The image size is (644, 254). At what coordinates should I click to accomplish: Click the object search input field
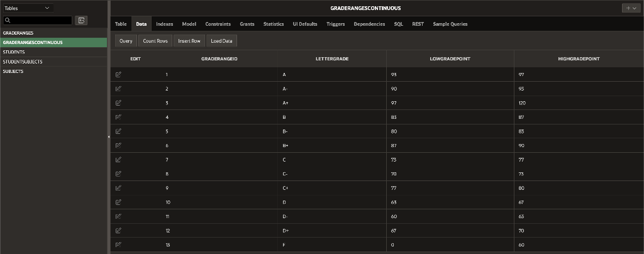click(x=38, y=20)
